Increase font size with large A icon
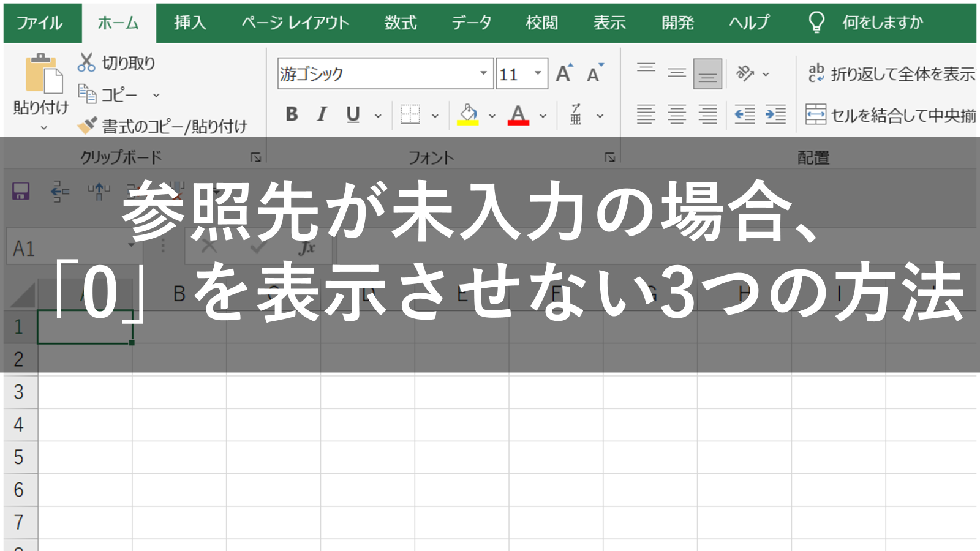 (x=564, y=73)
